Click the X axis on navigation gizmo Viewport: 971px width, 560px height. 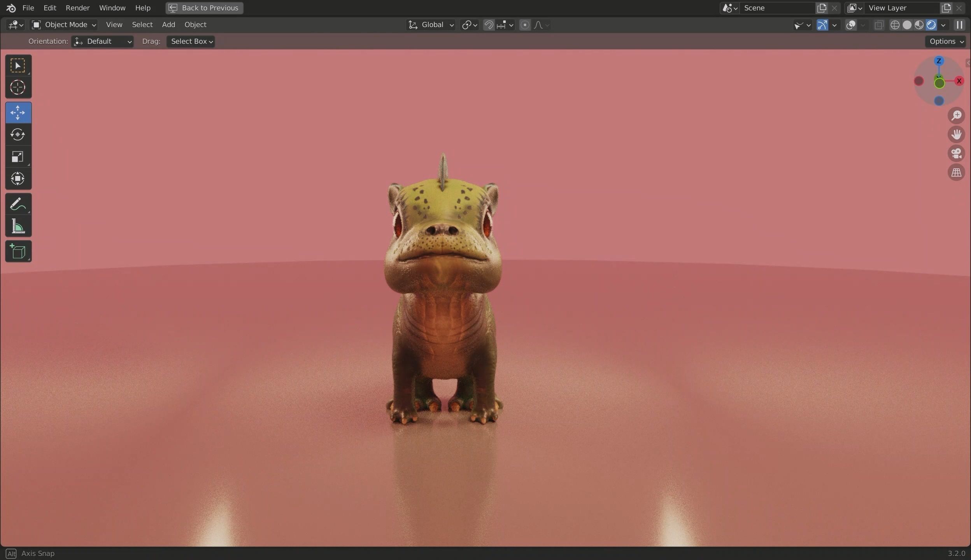(959, 81)
